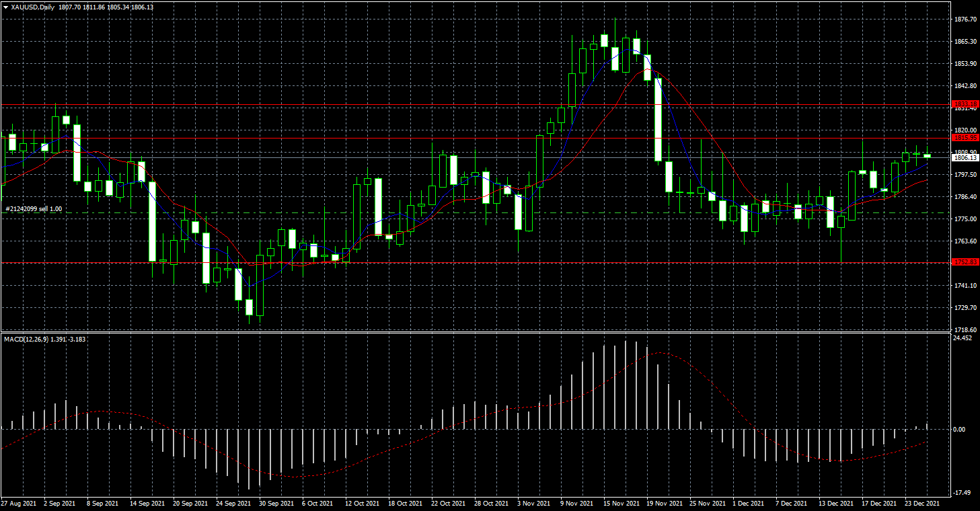Click the 27 Aug 2021 date label
Viewport: 980px width, 511px height.
click(17, 503)
